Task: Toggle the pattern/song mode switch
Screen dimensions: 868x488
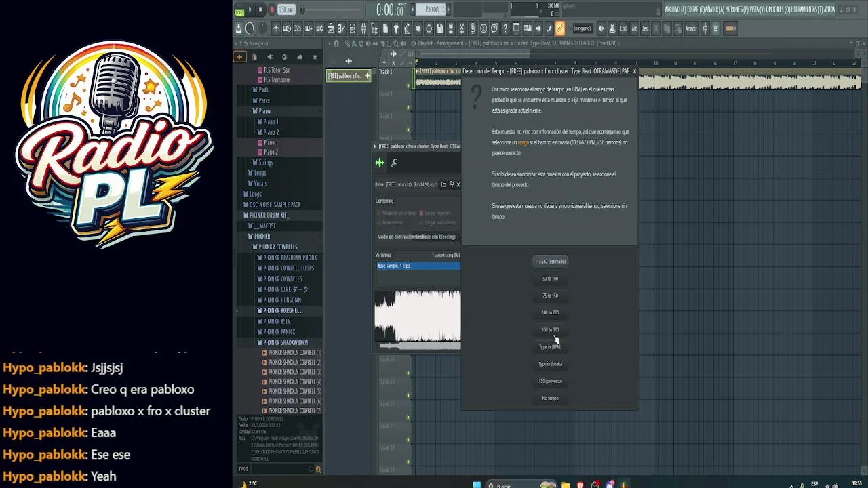Action: tap(239, 12)
